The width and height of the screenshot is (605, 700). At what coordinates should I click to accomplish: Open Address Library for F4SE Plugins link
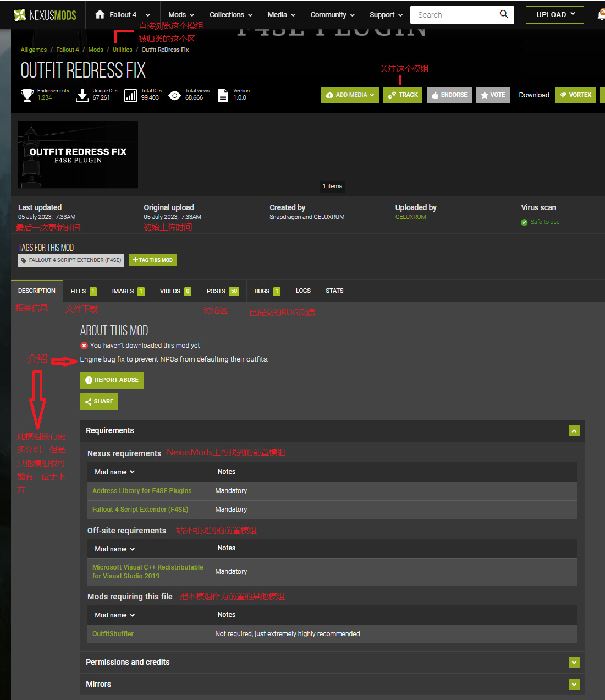pyautogui.click(x=142, y=491)
